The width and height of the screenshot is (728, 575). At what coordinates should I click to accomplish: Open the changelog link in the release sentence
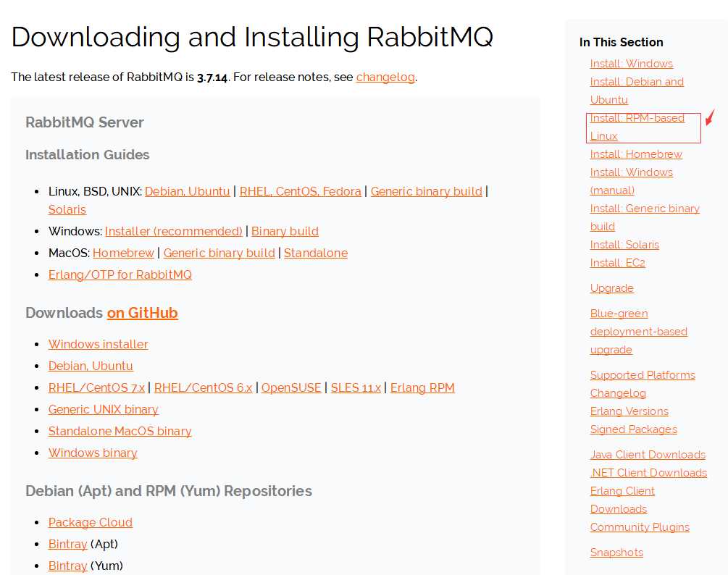click(385, 77)
